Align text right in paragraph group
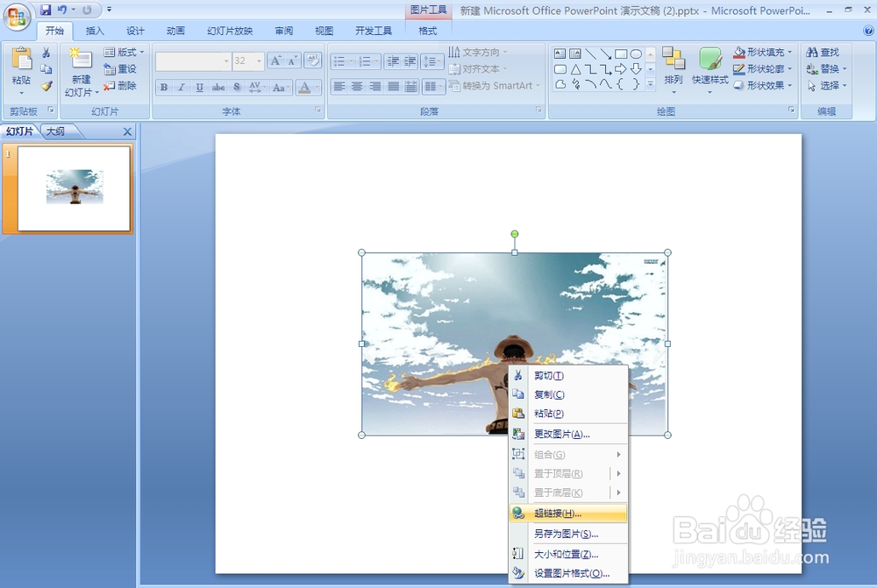The height and width of the screenshot is (588, 877). pos(375,86)
